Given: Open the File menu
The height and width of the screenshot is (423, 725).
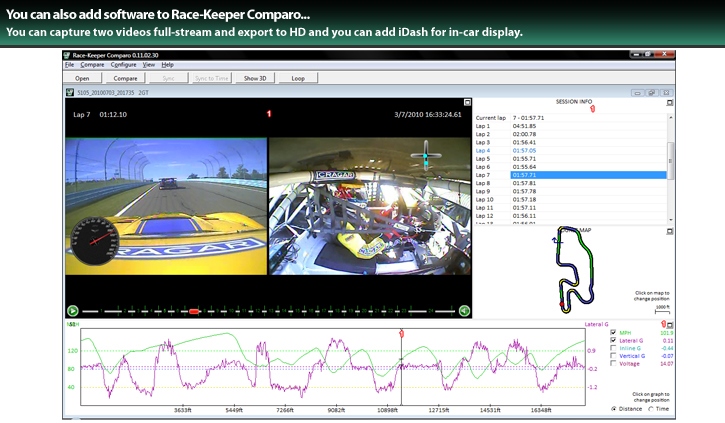Looking at the screenshot, I should (69, 64).
